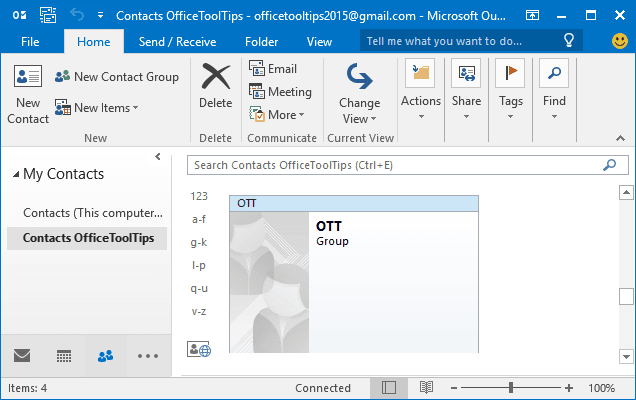Switch to the Send / Receive tab

pos(177,42)
